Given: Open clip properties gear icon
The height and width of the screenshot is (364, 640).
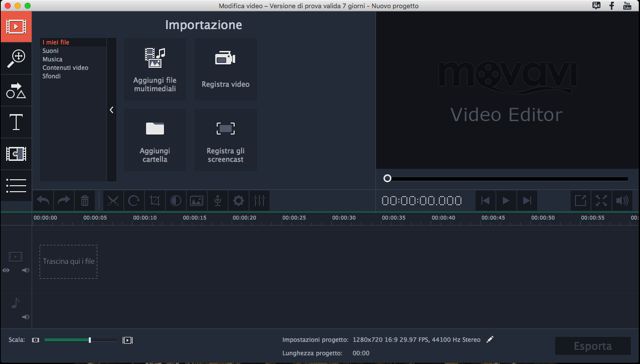Looking at the screenshot, I should pyautogui.click(x=238, y=201).
